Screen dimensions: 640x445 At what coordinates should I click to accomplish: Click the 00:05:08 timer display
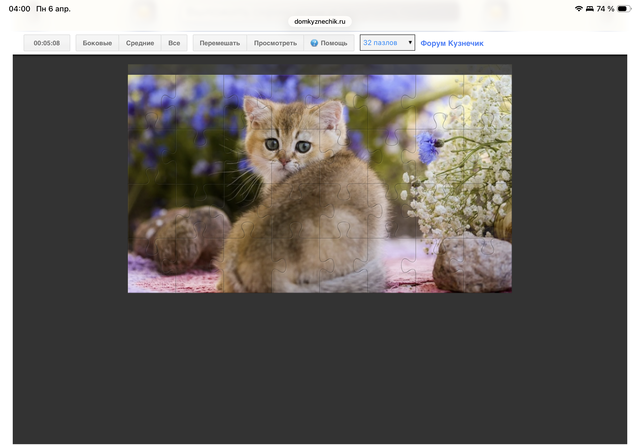pyautogui.click(x=47, y=44)
